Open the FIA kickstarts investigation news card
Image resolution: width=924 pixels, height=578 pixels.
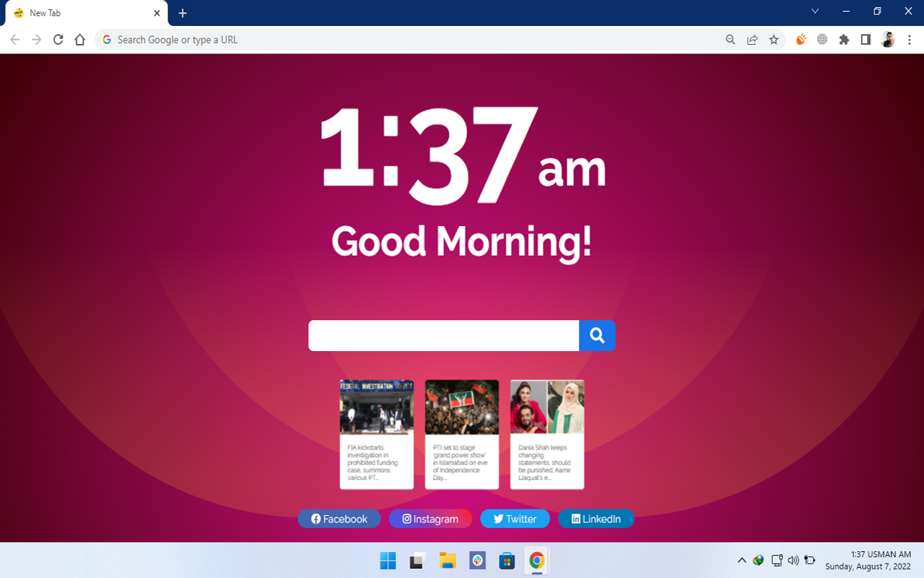[x=377, y=434]
